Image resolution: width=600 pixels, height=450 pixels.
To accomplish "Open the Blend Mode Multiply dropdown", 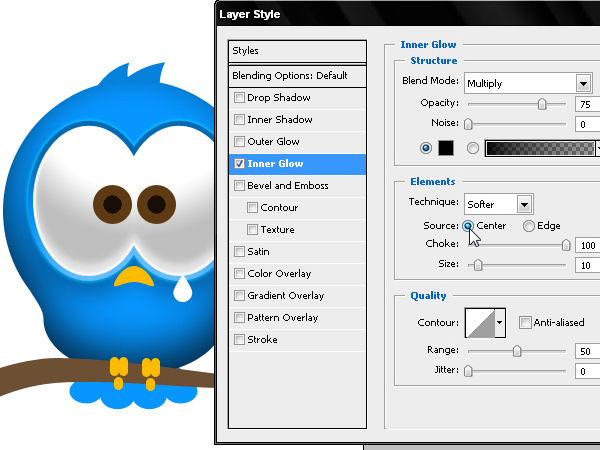I will point(528,83).
